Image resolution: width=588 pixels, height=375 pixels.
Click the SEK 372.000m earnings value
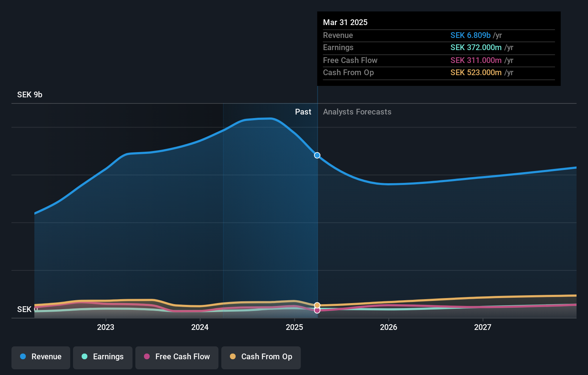[476, 47]
